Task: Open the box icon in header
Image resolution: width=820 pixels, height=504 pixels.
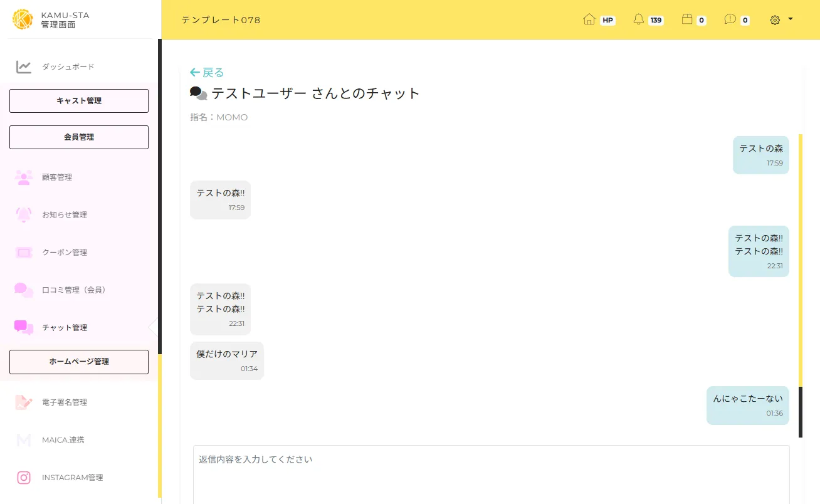Action: (687, 19)
